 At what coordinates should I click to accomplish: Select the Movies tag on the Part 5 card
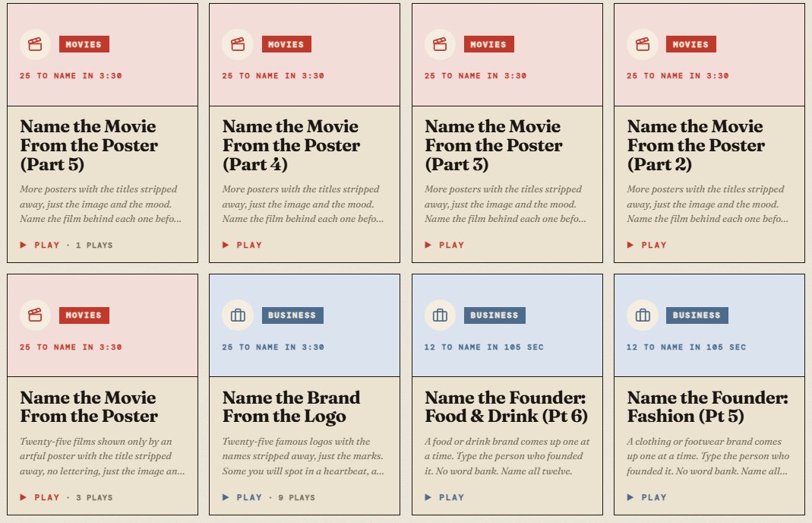pos(84,44)
